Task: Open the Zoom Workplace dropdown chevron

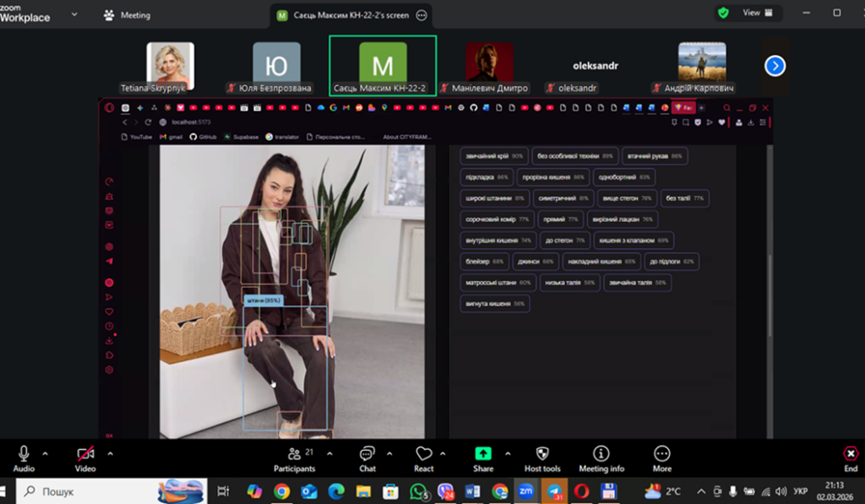Action: pos(74,14)
